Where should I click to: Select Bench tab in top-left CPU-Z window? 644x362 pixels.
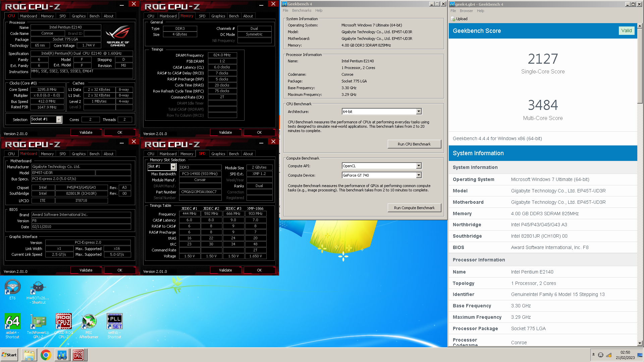(95, 16)
